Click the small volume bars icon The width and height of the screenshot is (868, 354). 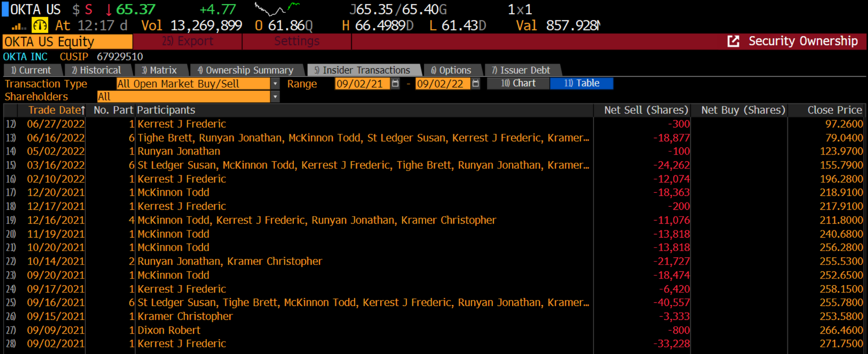tap(19, 27)
